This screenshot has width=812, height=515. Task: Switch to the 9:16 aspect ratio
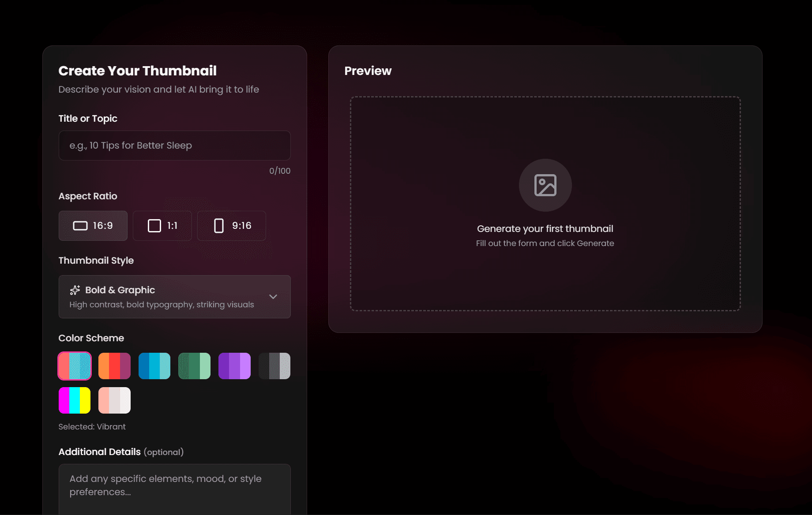(231, 226)
